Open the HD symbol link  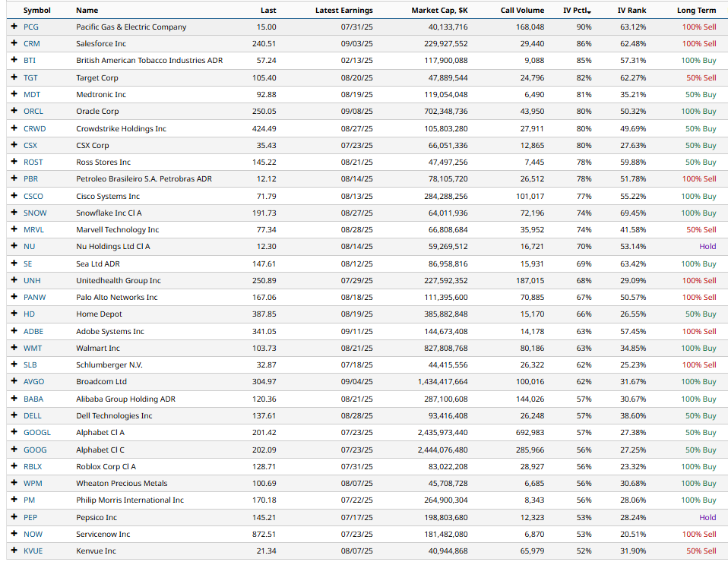(29, 314)
